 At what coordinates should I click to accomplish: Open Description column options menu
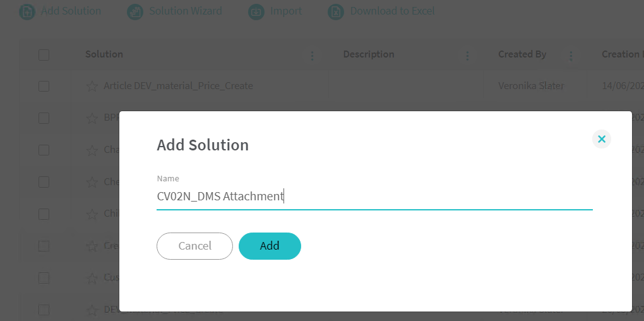(x=467, y=56)
